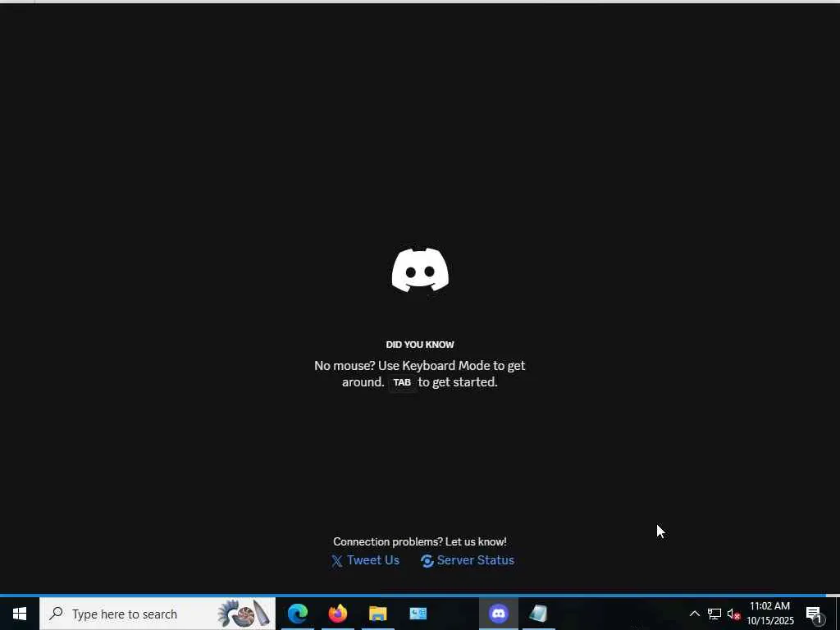Image resolution: width=840 pixels, height=630 pixels.
Task: Click the Discord logo on loading screen
Action: [x=420, y=270]
